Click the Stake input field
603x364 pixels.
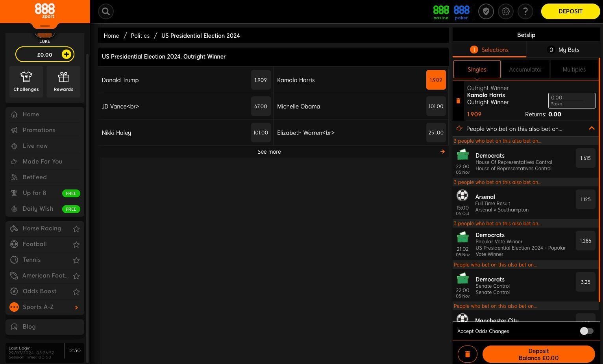click(x=572, y=100)
